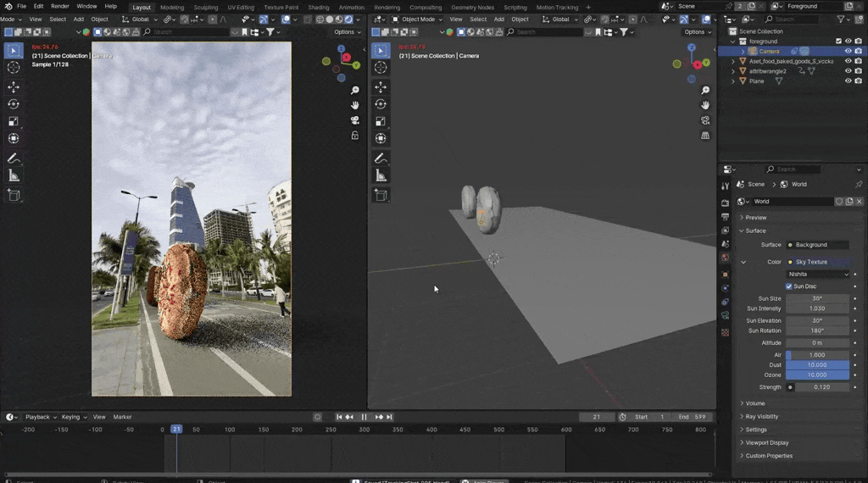Select the Scale tool in right viewport
Image resolution: width=868 pixels, height=483 pixels.
pyautogui.click(x=381, y=121)
